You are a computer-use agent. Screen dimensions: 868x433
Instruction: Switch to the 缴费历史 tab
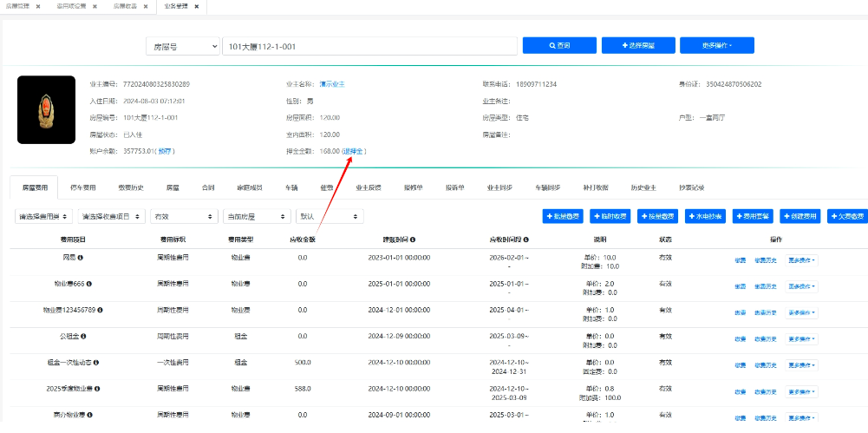click(x=130, y=187)
